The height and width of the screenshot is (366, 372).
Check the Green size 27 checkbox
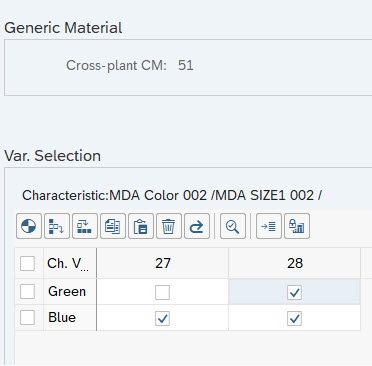[162, 292]
